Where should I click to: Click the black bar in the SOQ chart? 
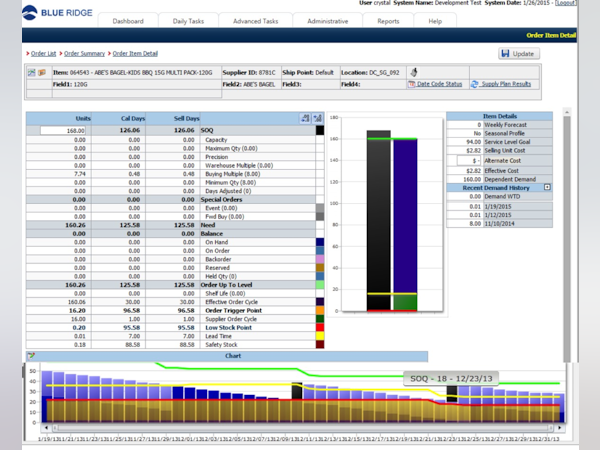pos(379,220)
